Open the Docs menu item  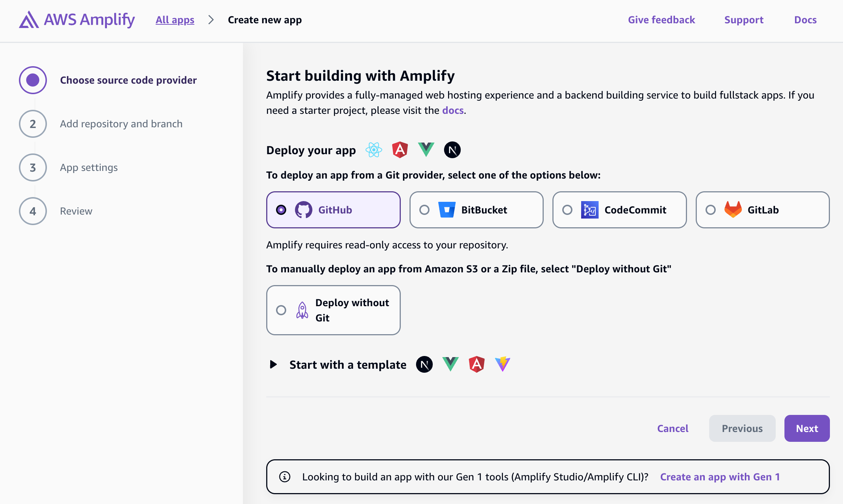805,20
